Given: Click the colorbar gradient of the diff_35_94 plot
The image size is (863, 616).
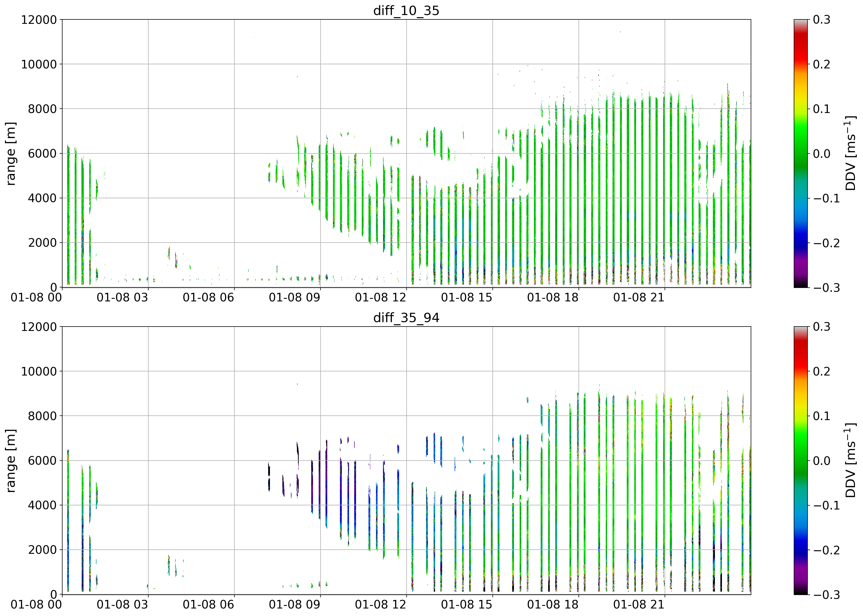Looking at the screenshot, I should pyautogui.click(x=801, y=461).
